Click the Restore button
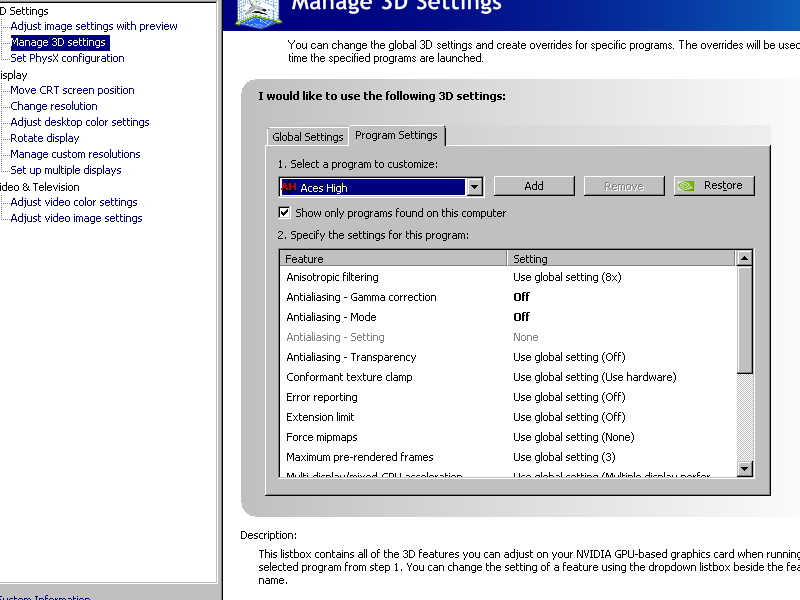This screenshot has height=600, width=800. click(x=714, y=186)
